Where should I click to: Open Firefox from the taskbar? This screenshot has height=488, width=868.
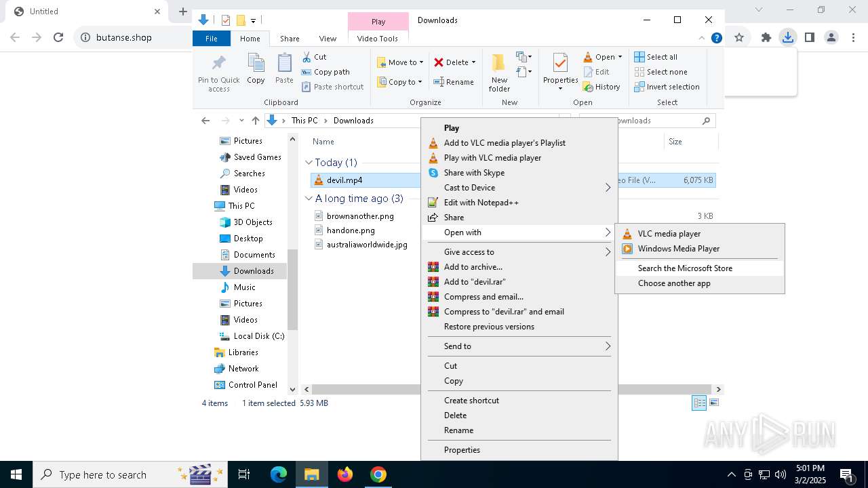click(x=345, y=474)
